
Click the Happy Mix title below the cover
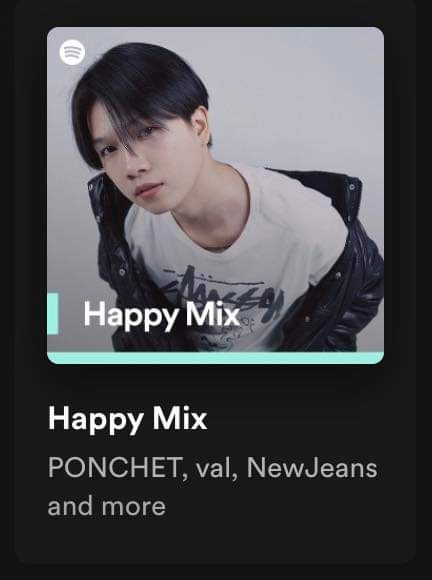tap(128, 419)
